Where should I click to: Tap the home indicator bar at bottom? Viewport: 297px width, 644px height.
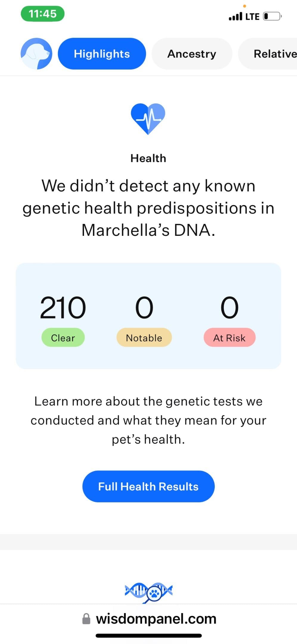[149, 636]
